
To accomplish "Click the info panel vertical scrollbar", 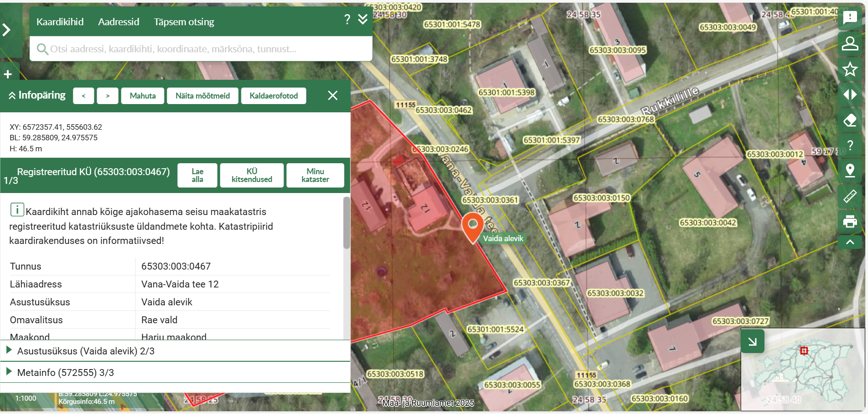I will click(x=347, y=223).
